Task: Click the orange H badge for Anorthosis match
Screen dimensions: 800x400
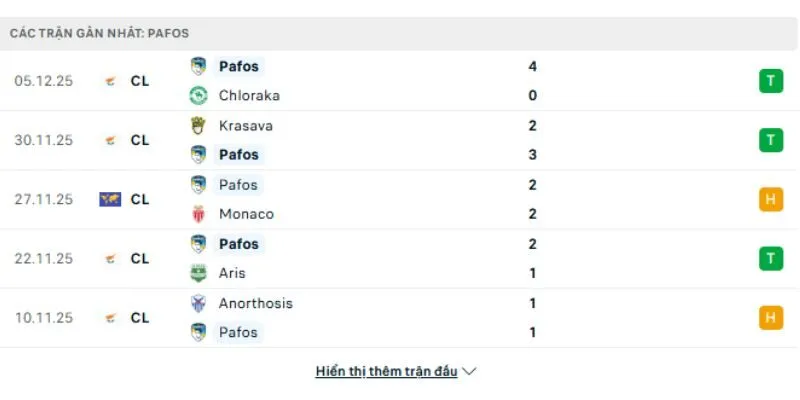Action: tap(770, 318)
